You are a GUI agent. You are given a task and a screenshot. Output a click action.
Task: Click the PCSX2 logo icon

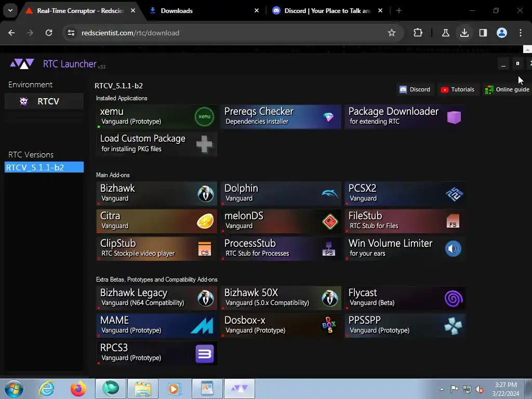[x=454, y=194]
